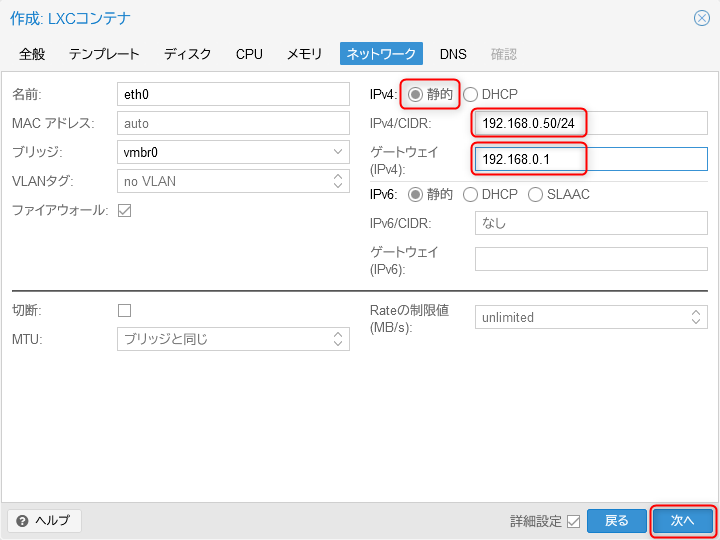Select DHCP for IPv4

coord(470,95)
